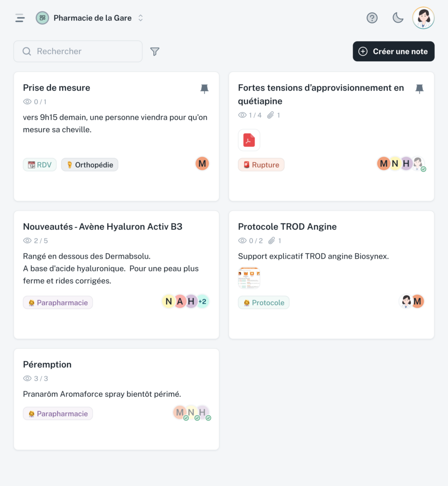448x486 pixels.
Task: Open the TROD angine image thumbnail
Action: (249, 278)
